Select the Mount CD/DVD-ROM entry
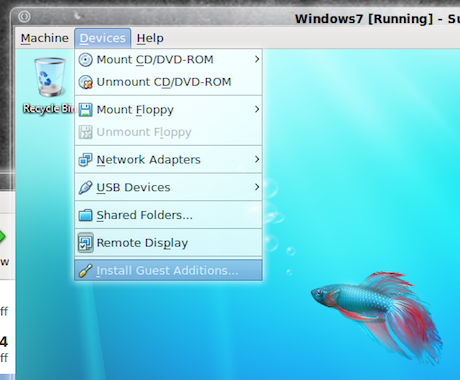Viewport: 460px width, 380px height. (x=168, y=60)
